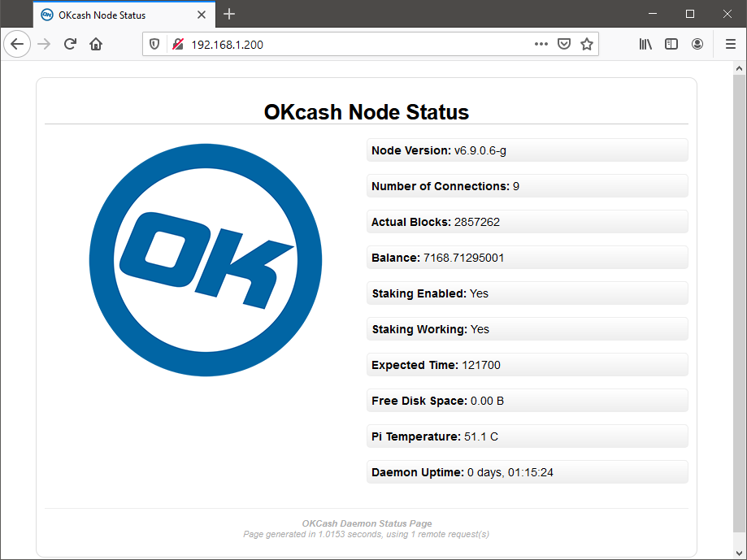Image resolution: width=747 pixels, height=560 pixels.
Task: Maximize the Firefox window
Action: click(690, 14)
